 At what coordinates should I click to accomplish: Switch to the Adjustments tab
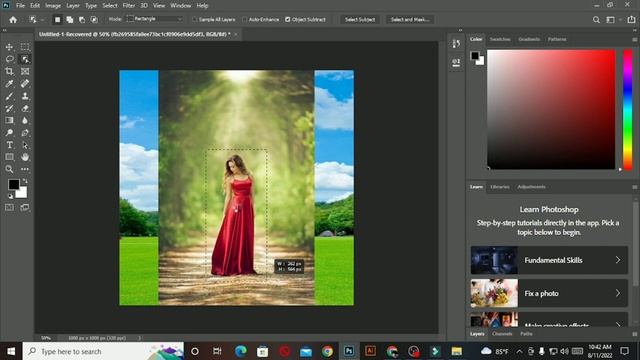pos(531,187)
